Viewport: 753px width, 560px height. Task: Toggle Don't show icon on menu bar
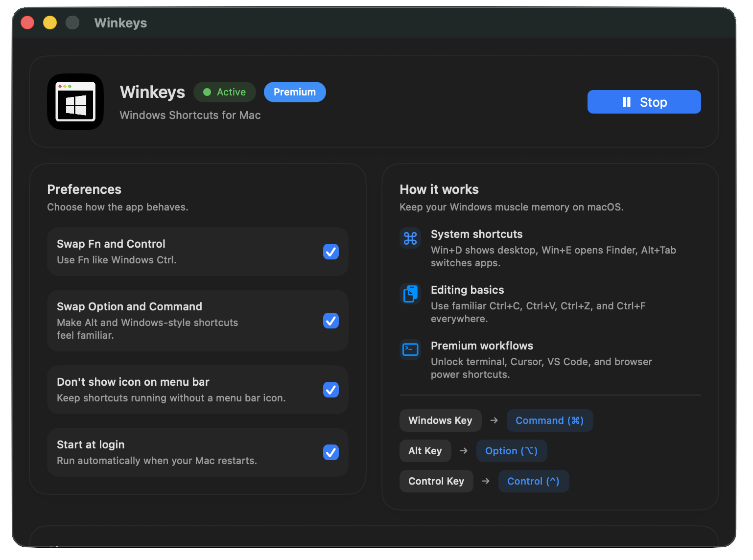coord(331,390)
